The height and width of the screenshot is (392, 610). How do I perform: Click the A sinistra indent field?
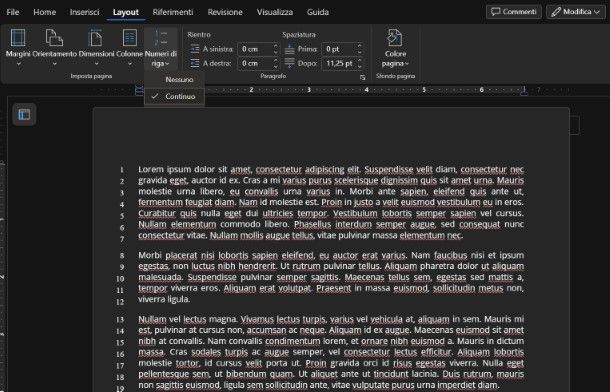tap(255, 49)
